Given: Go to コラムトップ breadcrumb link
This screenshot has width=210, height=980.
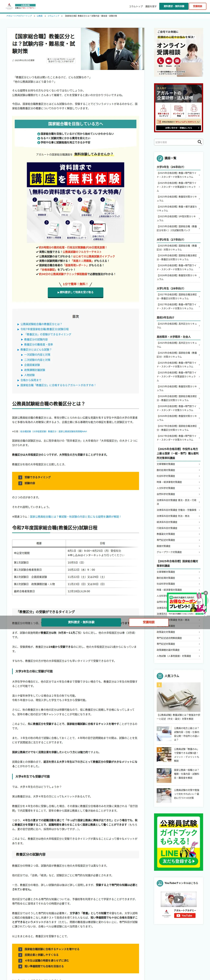Looking at the screenshot, I should (x=53, y=16).
